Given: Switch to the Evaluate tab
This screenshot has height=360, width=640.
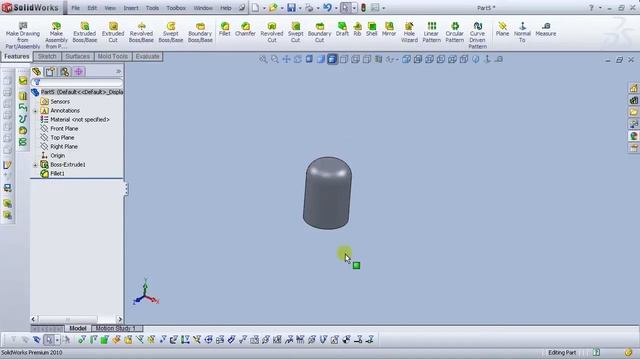Looking at the screenshot, I should point(147,56).
